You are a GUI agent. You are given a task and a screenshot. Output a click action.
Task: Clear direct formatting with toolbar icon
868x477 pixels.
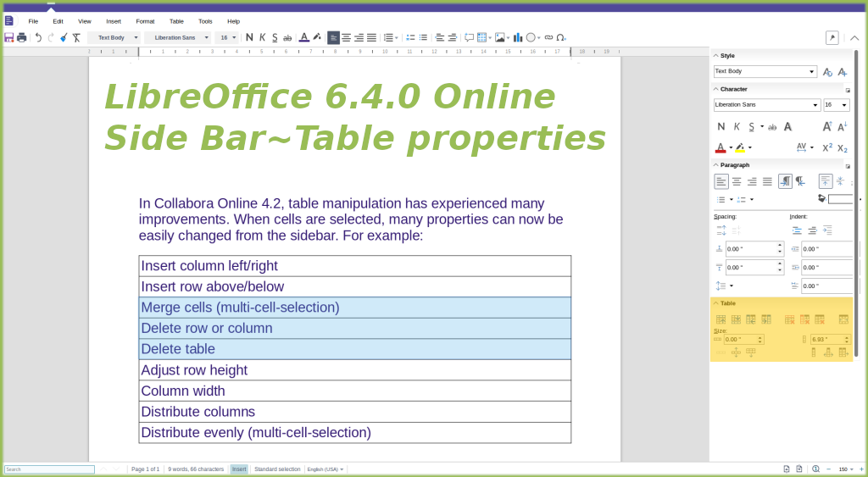coord(76,37)
